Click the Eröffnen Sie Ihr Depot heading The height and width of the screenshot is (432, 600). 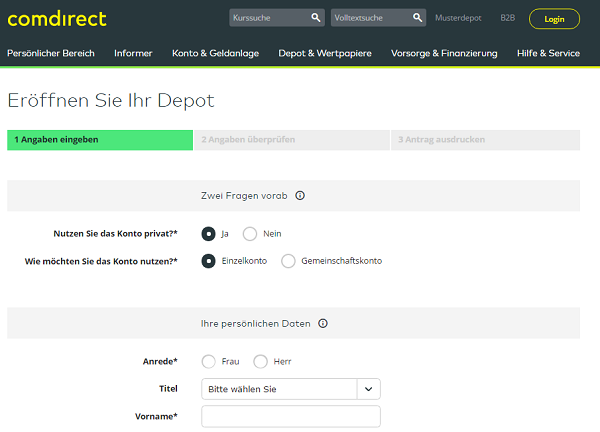[111, 101]
